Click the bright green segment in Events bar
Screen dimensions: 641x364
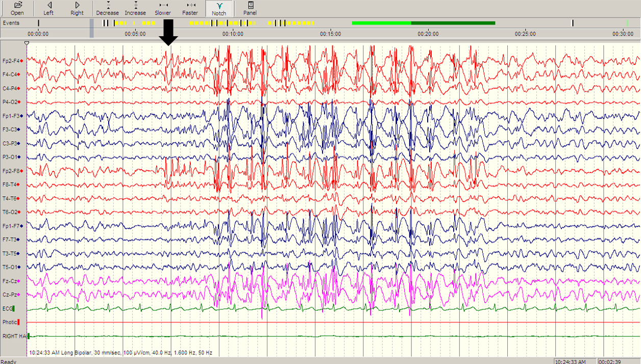point(381,23)
